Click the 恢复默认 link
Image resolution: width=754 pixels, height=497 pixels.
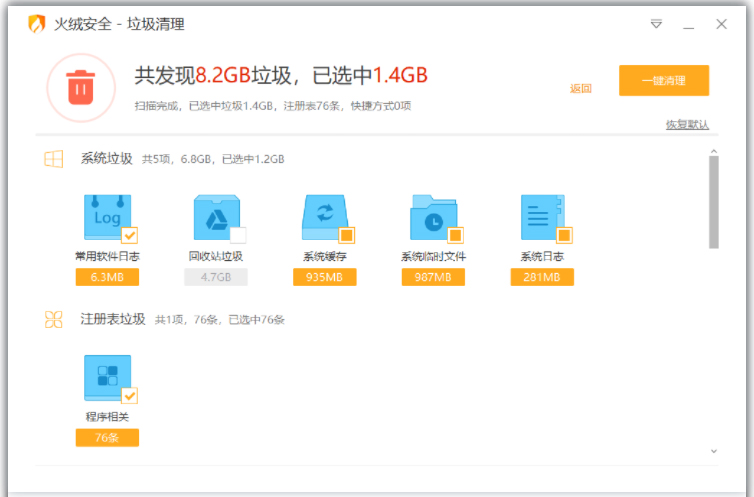[x=687, y=124]
